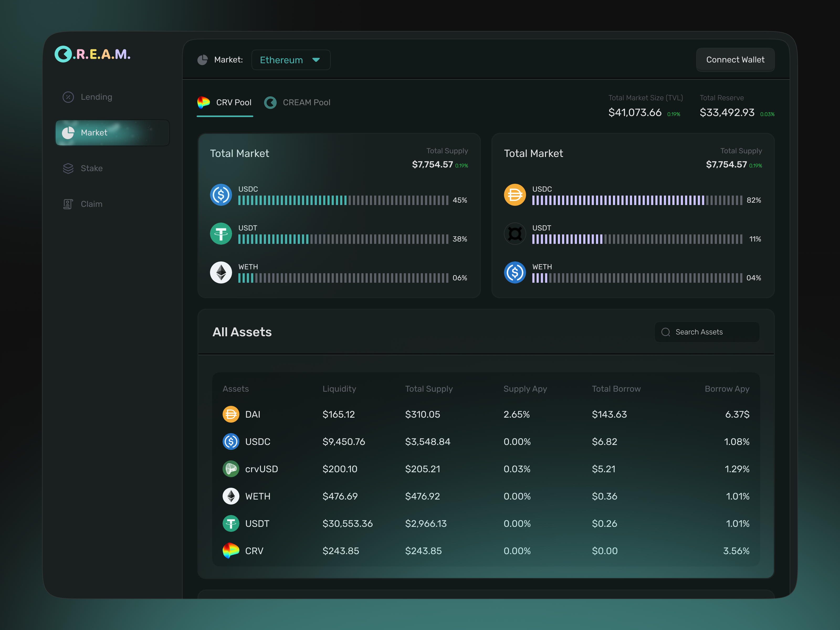Click the Stake layers icon in sidebar
Screen dimensions: 840x630
coord(68,169)
